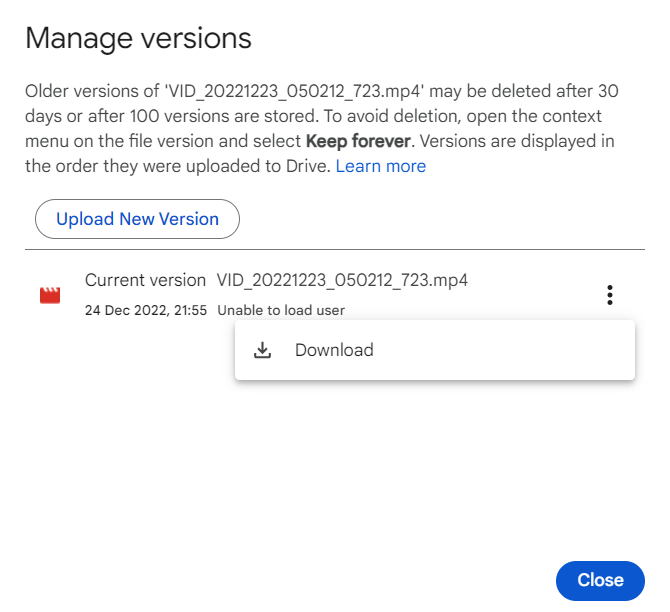Select the VID_20221223_050212_723.mp4 version file name
Screen dimensions: 670x612
pyautogui.click(x=342, y=280)
